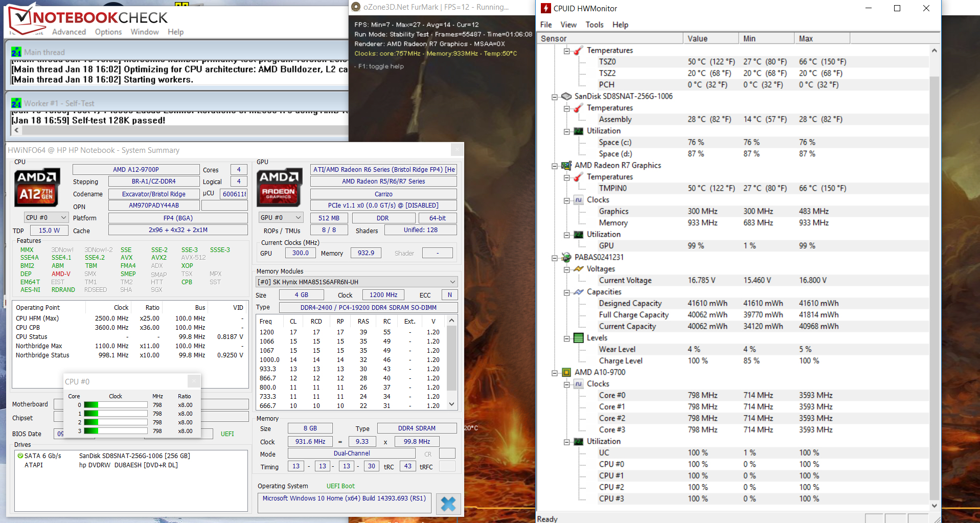Close the CPU #0 popup window
Screen dimensions: 980x523
pos(194,381)
